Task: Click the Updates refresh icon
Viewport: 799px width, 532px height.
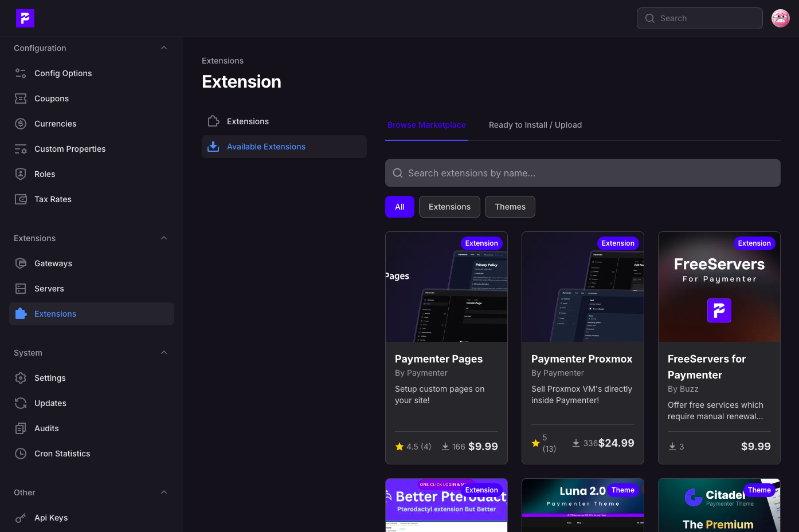Action: tap(21, 403)
